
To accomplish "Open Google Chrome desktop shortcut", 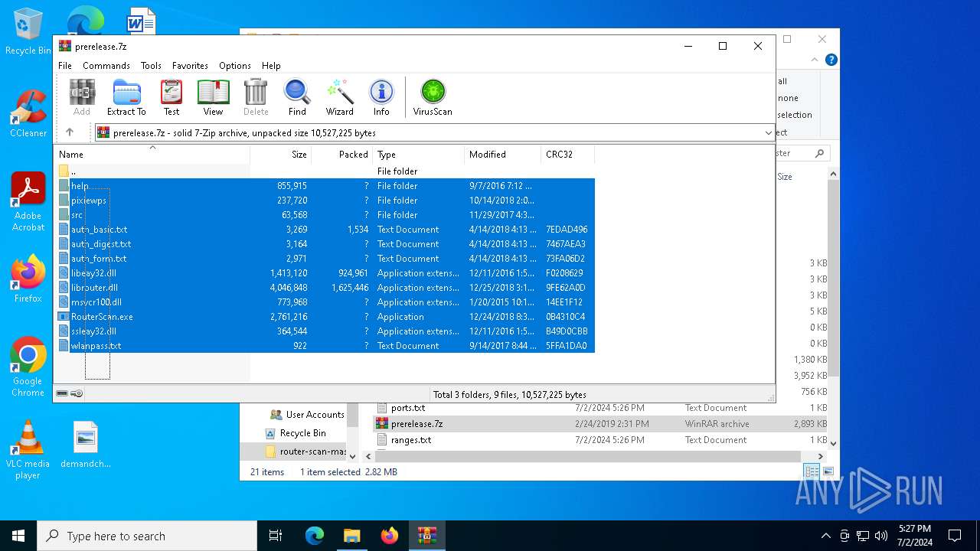I will coord(28,367).
